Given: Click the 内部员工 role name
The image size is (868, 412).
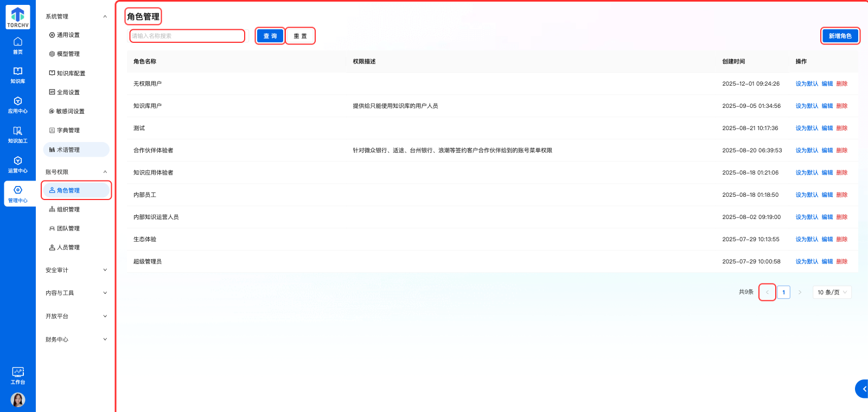Looking at the screenshot, I should 145,195.
